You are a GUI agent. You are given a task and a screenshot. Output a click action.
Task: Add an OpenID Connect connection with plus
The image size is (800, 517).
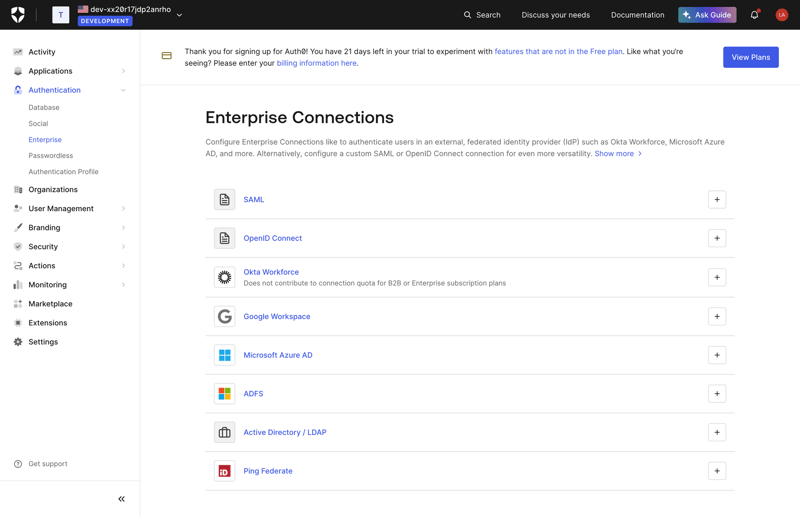[717, 238]
